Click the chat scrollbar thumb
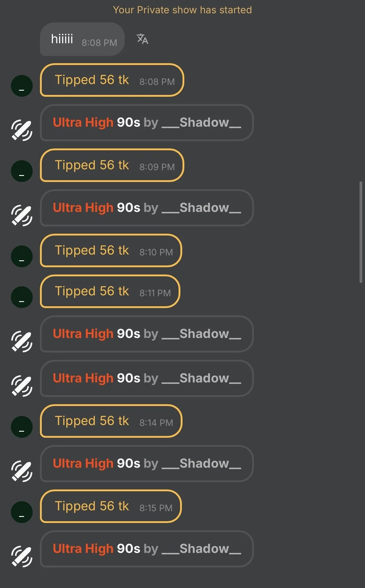 [360, 232]
